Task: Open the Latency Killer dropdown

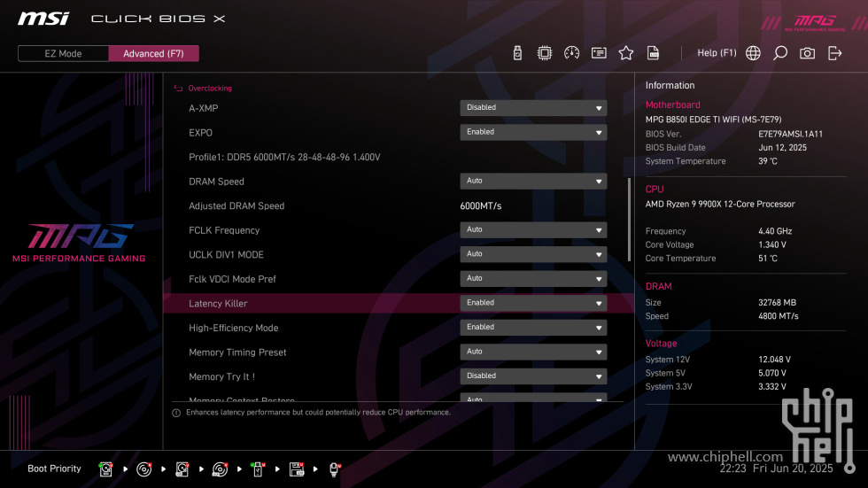Action: click(533, 303)
